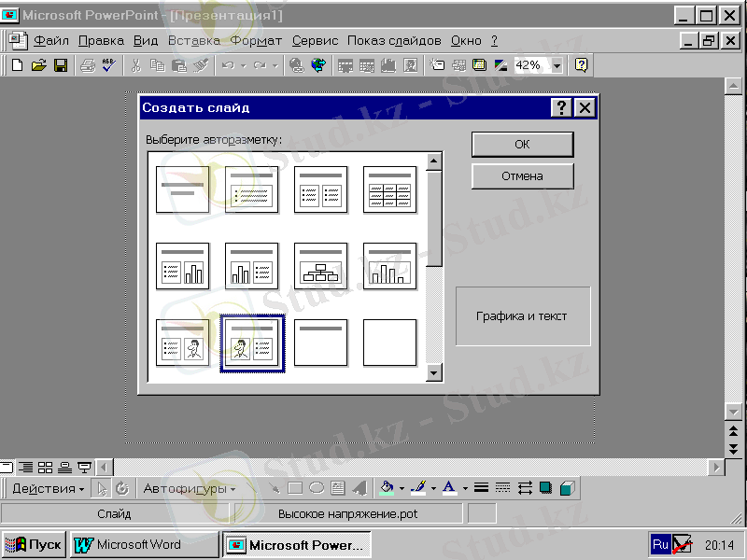Expand the Действия drawing menu
The width and height of the screenshot is (747, 560).
point(48,488)
